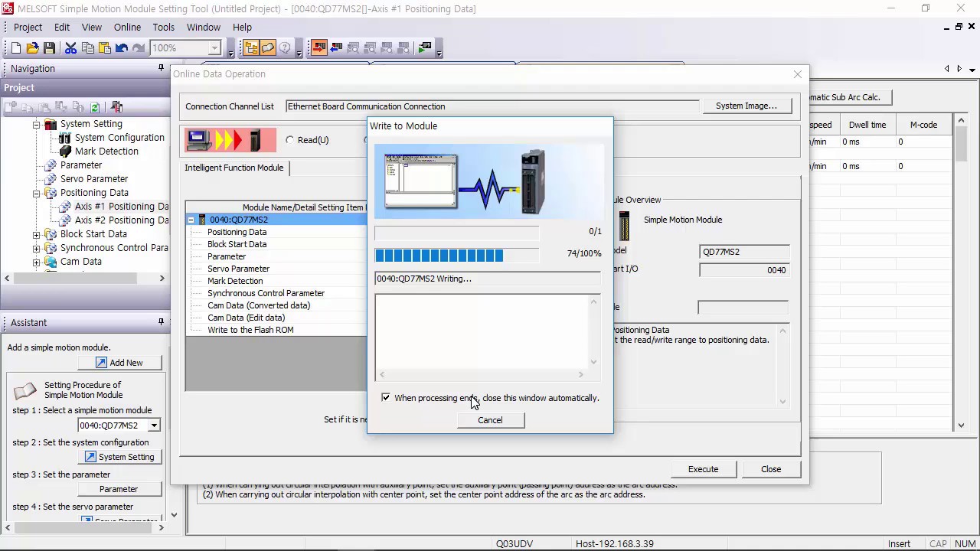
Task: Click the test mode run icon
Action: pyautogui.click(x=425, y=48)
